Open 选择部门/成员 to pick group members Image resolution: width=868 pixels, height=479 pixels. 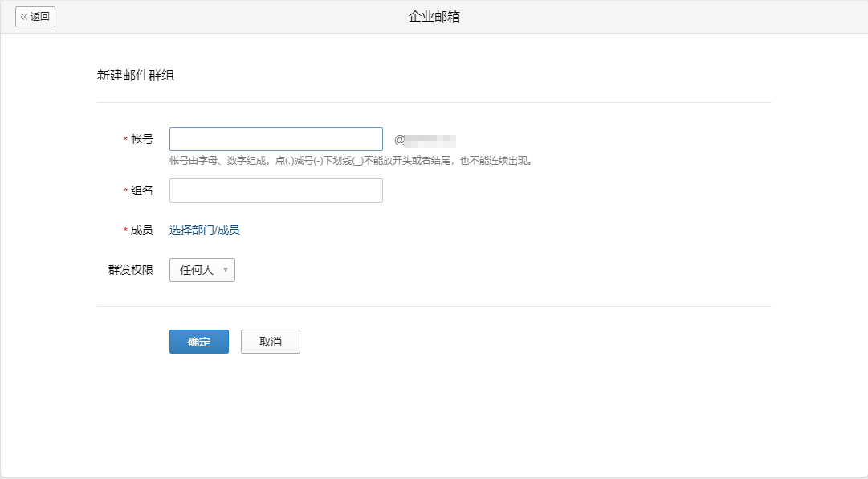point(205,229)
